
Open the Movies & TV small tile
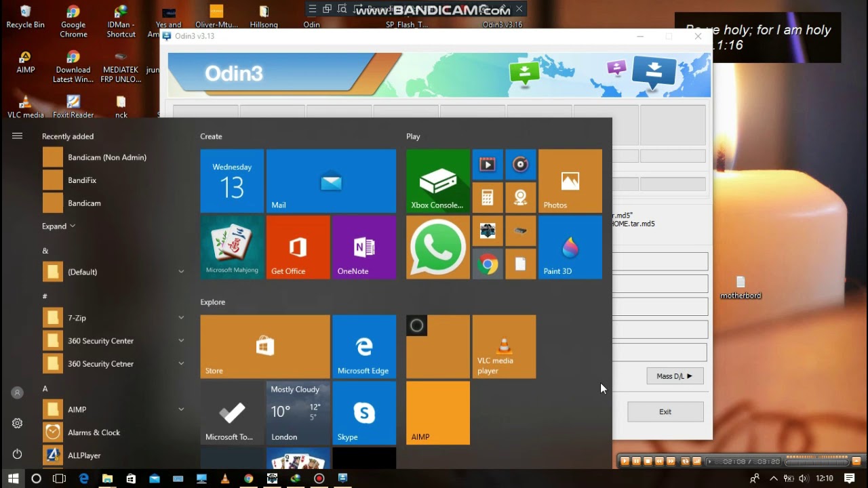pyautogui.click(x=488, y=164)
